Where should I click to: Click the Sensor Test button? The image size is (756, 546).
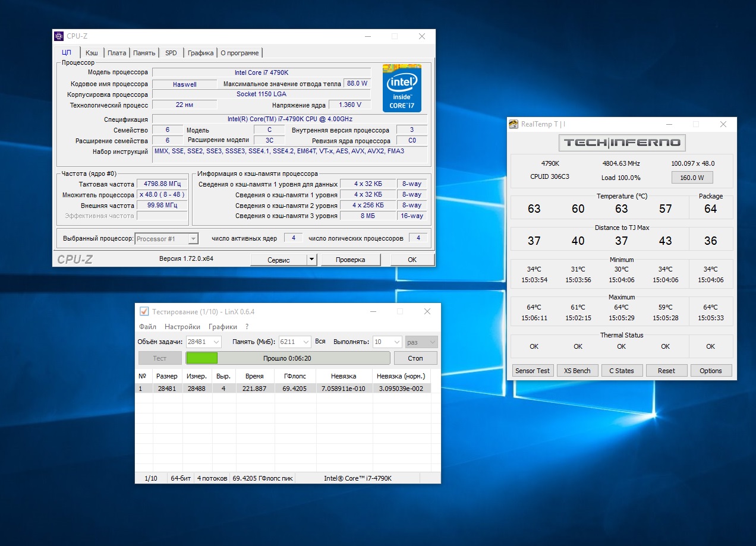pos(532,371)
